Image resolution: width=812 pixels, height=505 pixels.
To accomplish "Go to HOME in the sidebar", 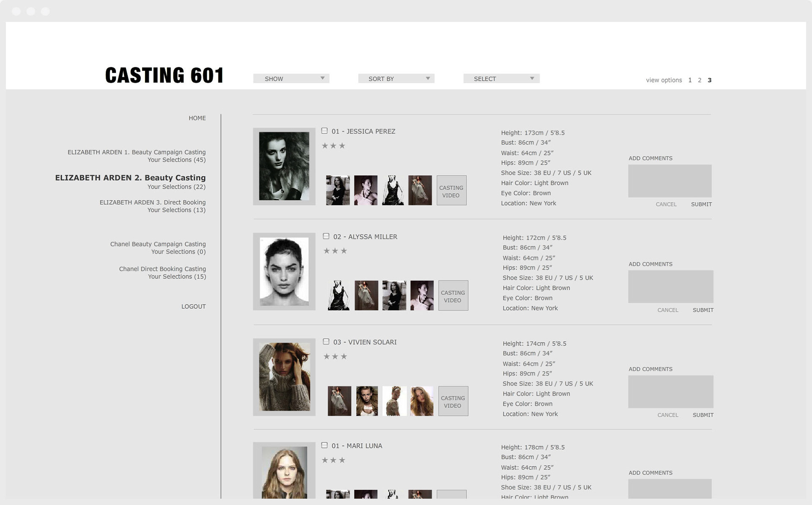I will (197, 118).
